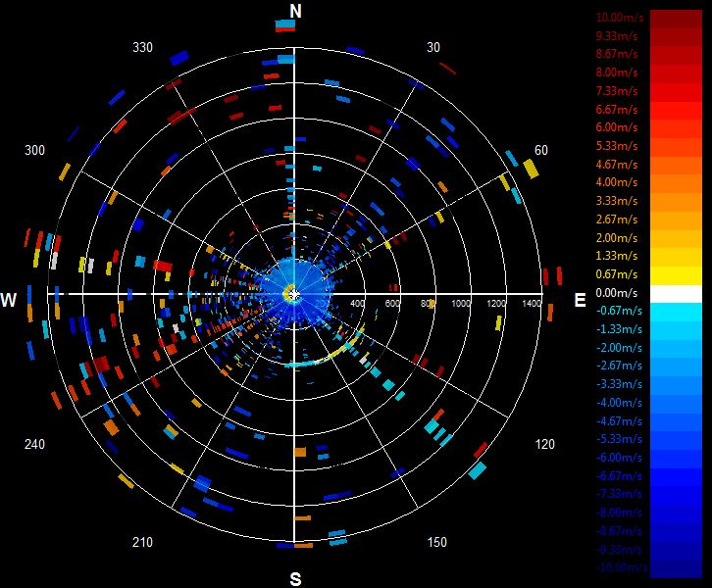Click the -5.33m/s legend label
The width and height of the screenshot is (712, 588).
(x=619, y=439)
